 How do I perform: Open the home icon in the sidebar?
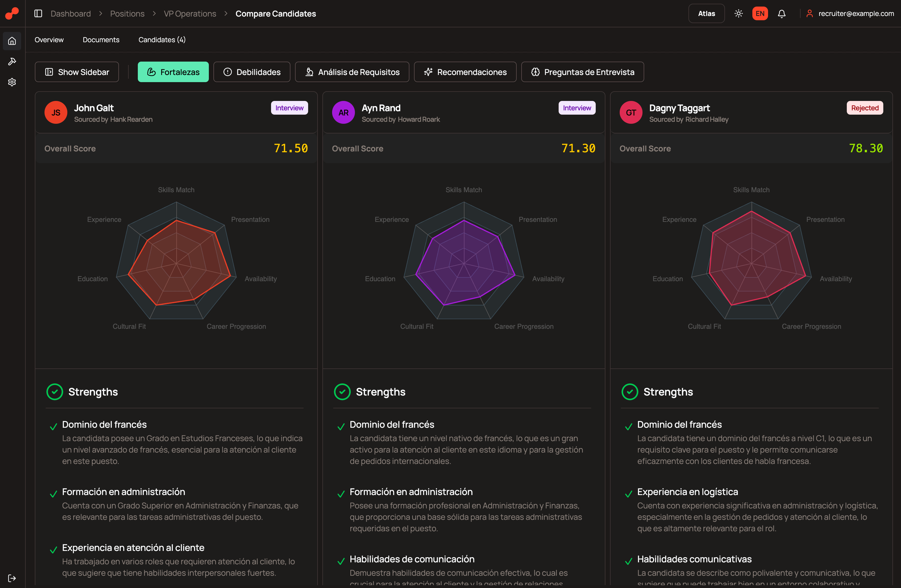pos(12,41)
